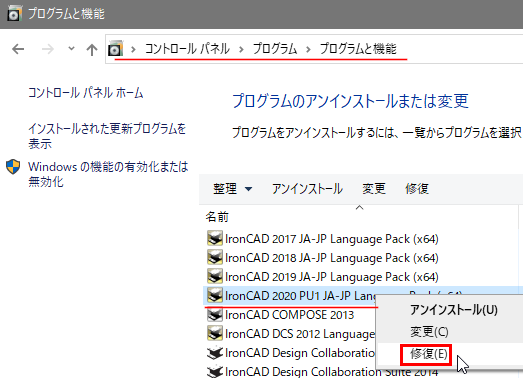Expand the chevron before コントロール パネル

pyautogui.click(x=133, y=49)
